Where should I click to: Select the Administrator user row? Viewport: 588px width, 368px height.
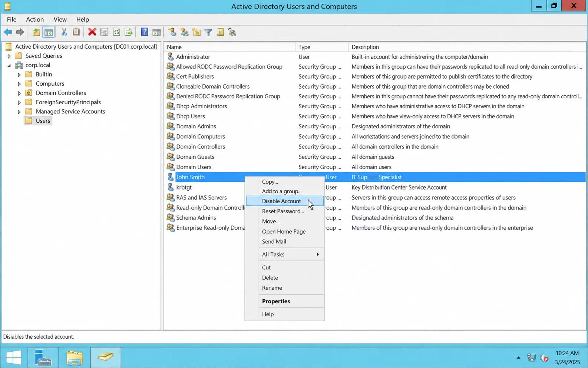coord(374,57)
